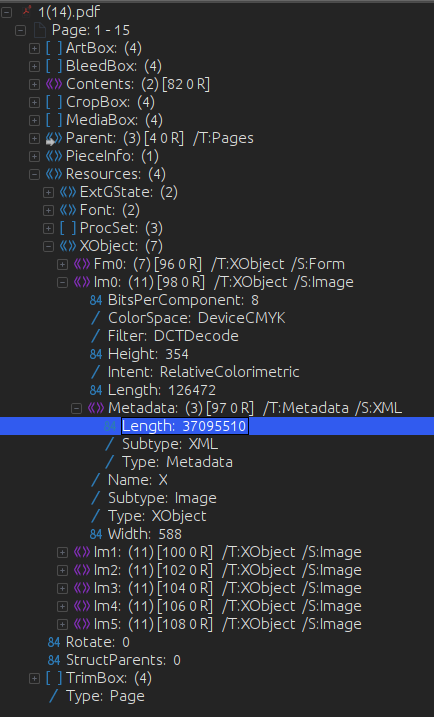The height and width of the screenshot is (717, 434).
Task: Click the dictionary icon beside Metadata
Action: (x=96, y=408)
